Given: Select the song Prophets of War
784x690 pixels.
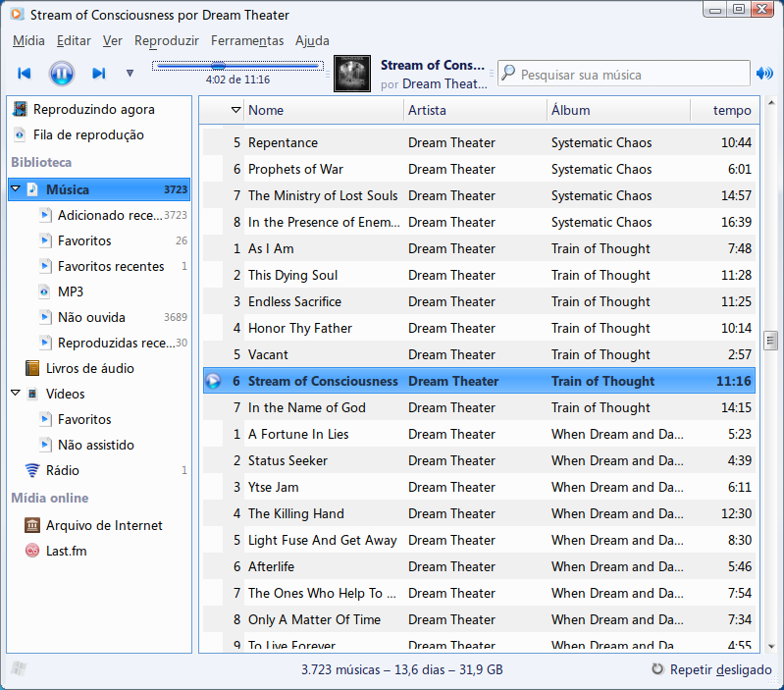Looking at the screenshot, I should click(479, 169).
